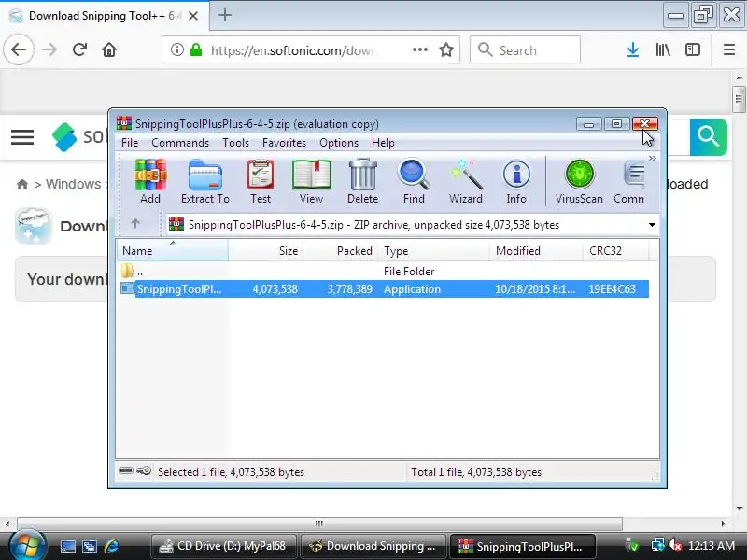
Task: Switch to CD Drive (D:) MyPal68 taskbar button
Action: pyautogui.click(x=224, y=546)
